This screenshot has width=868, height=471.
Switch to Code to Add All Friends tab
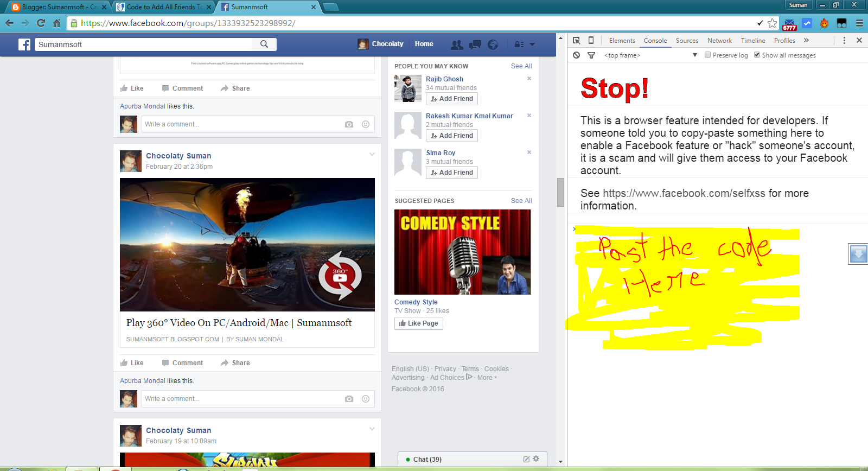coord(163,7)
